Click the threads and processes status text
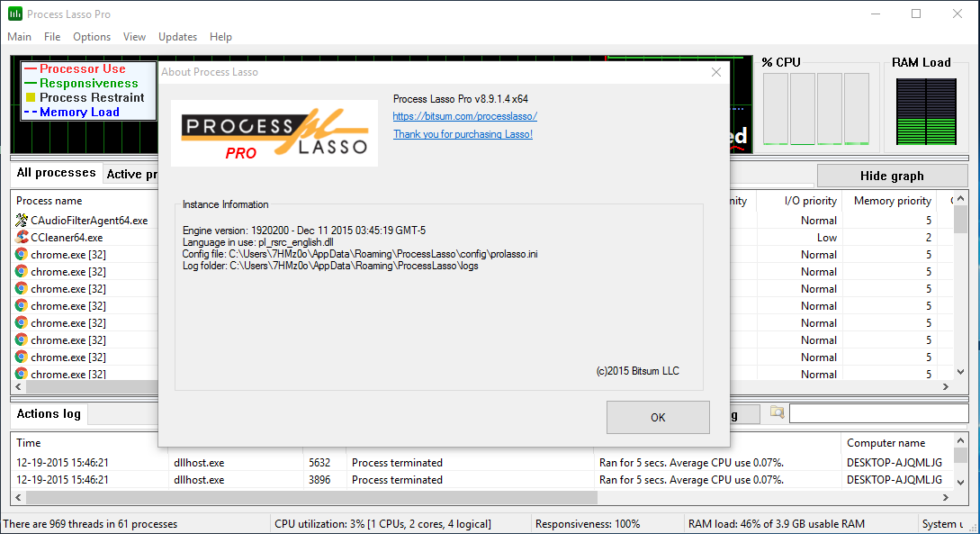Image resolution: width=980 pixels, height=534 pixels. click(90, 524)
